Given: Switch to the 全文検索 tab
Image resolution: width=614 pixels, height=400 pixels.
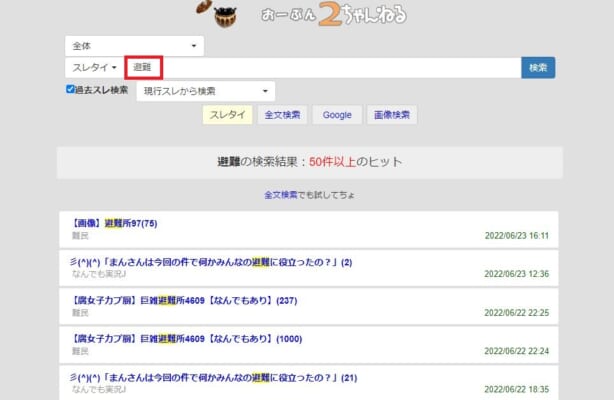Looking at the screenshot, I should click(282, 115).
